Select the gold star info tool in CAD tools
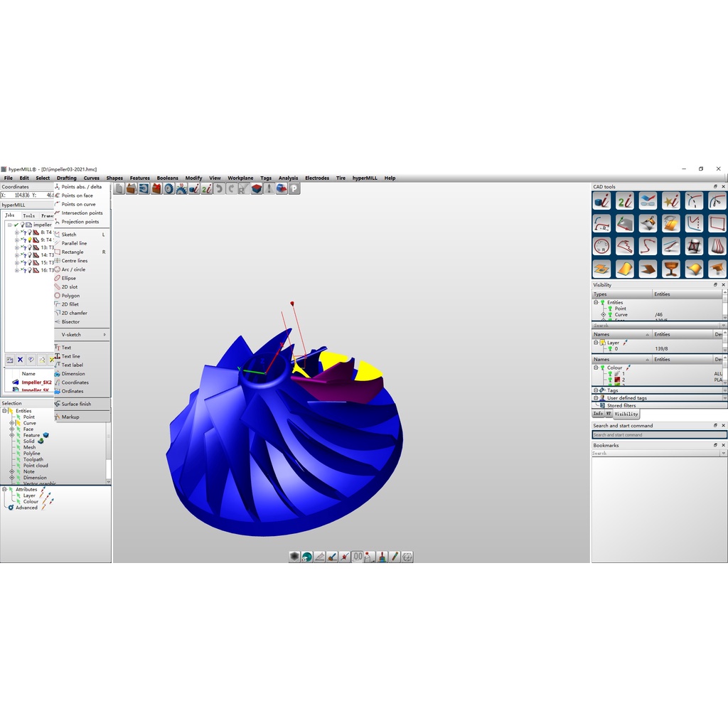Image resolution: width=728 pixels, height=728 pixels. click(671, 201)
